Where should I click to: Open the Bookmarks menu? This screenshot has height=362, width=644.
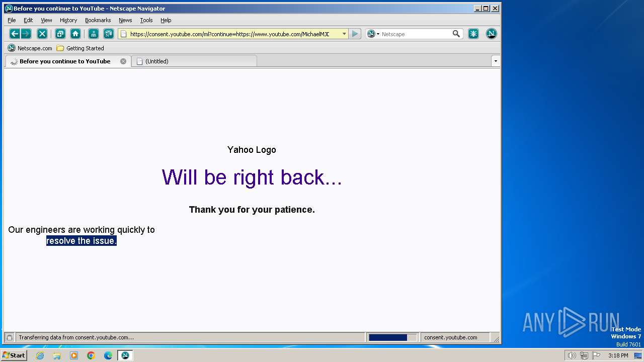coord(98,20)
